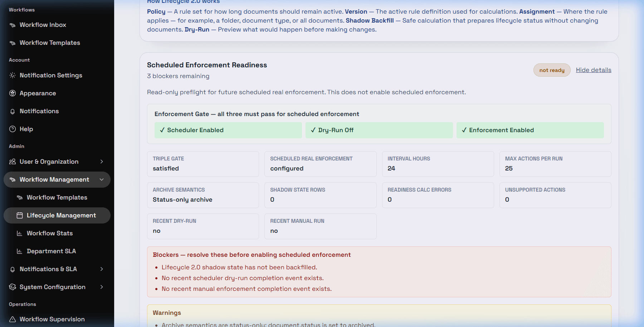Collapse the Workflow Management chevron

(x=102, y=179)
